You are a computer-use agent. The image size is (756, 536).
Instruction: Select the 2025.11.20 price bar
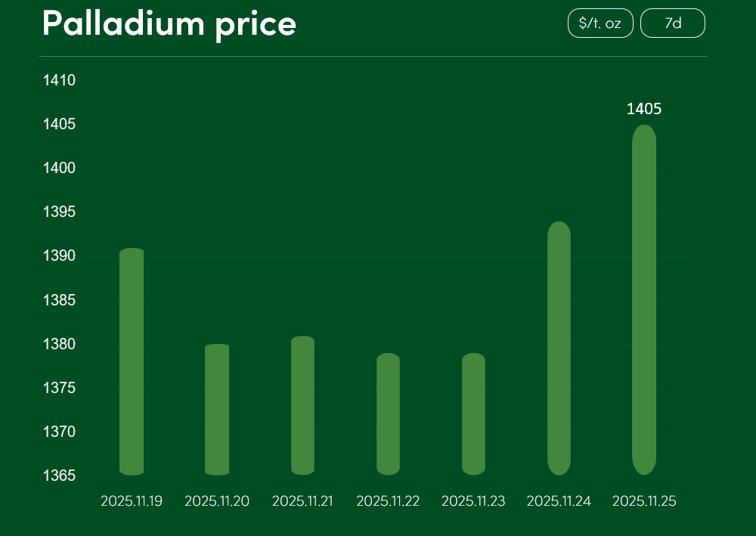point(217,410)
